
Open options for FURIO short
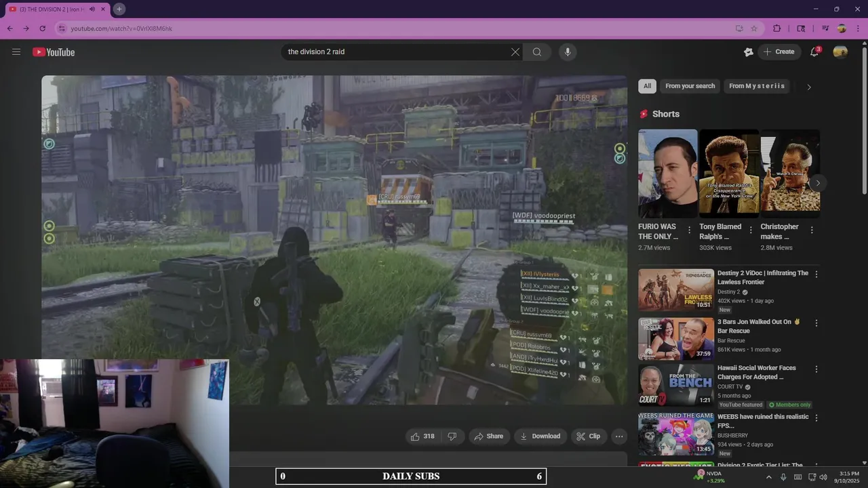tap(690, 230)
